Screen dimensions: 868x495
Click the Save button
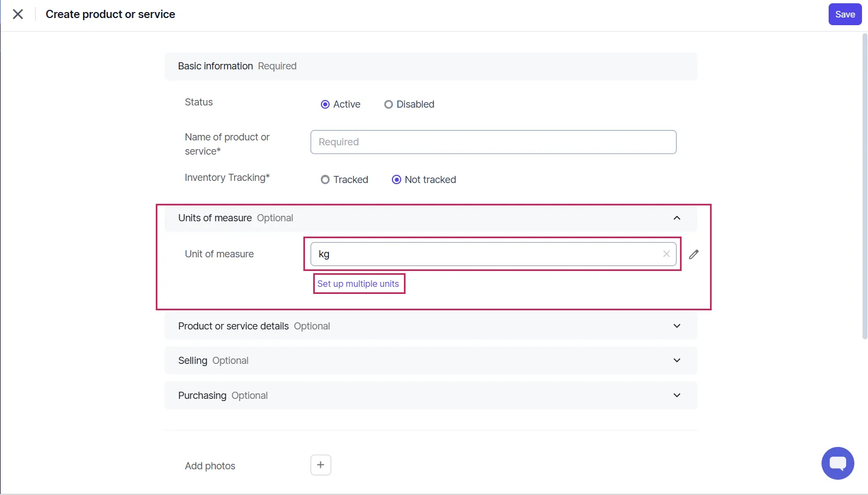pyautogui.click(x=844, y=15)
